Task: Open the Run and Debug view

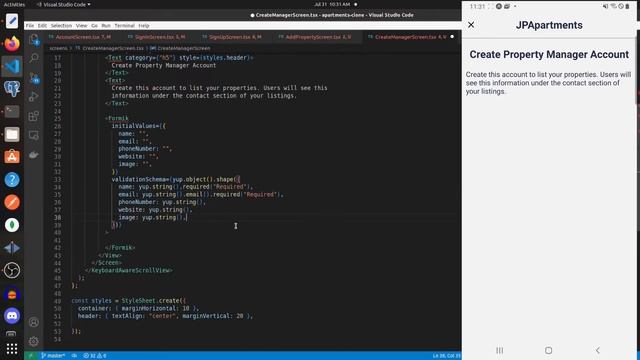Action: click(34, 97)
